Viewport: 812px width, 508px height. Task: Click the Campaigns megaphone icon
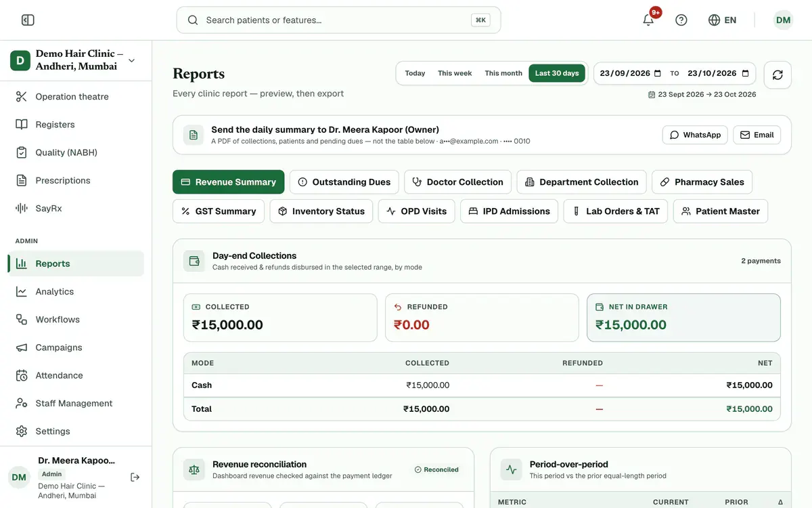click(x=22, y=347)
